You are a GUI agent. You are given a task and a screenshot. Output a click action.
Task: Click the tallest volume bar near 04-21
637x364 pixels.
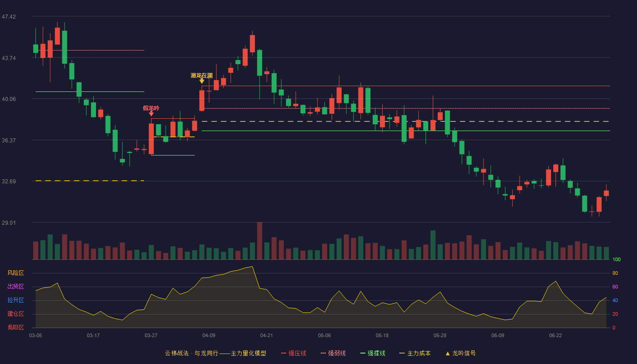tap(259, 241)
